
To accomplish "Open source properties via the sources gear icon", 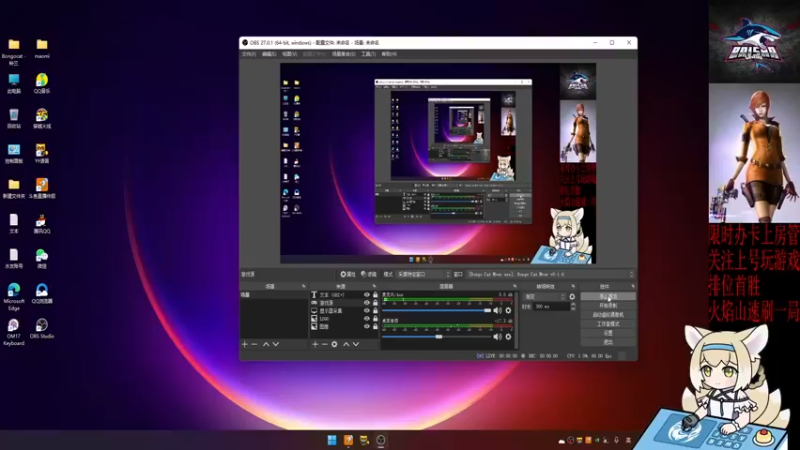I will click(x=334, y=344).
